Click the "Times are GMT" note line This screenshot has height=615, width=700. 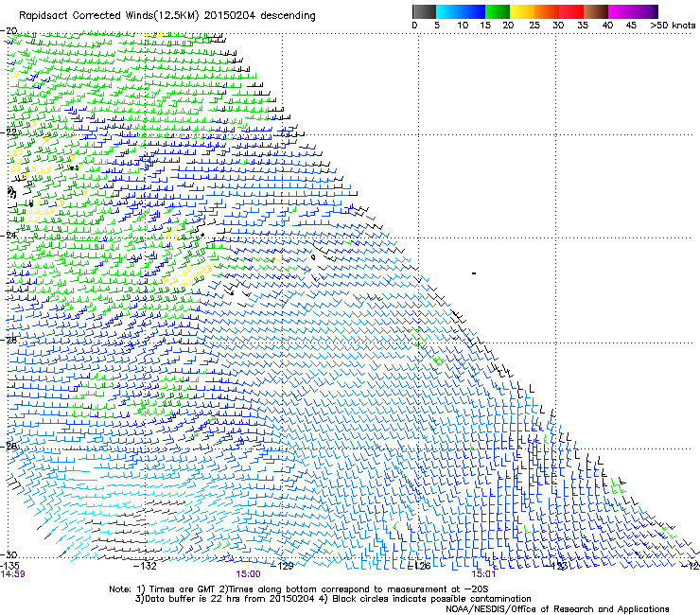(299, 589)
